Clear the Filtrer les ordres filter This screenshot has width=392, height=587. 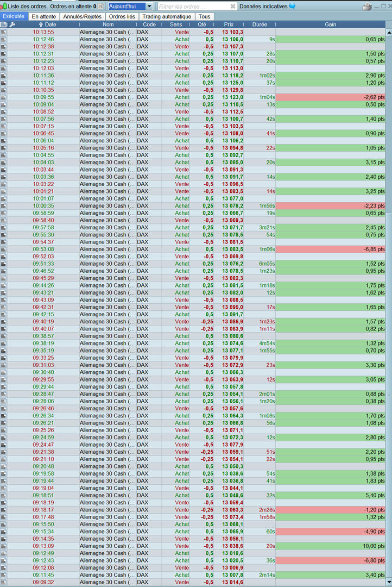(233, 7)
